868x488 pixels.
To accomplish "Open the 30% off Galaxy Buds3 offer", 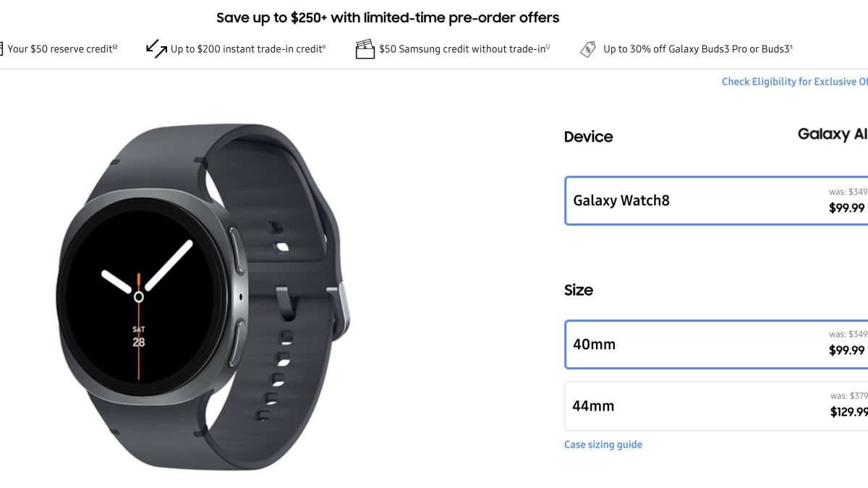I will click(698, 49).
